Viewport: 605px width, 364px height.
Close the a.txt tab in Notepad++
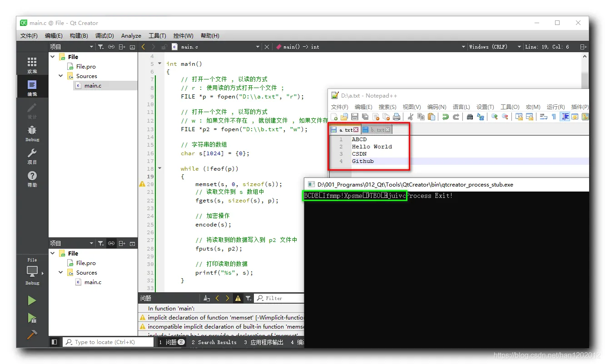(x=356, y=130)
